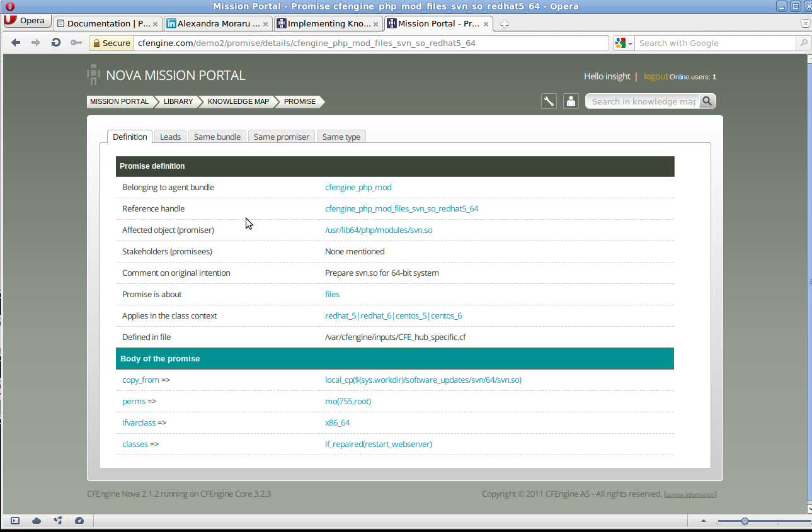
Task: Select the Leads tab
Action: tap(170, 137)
